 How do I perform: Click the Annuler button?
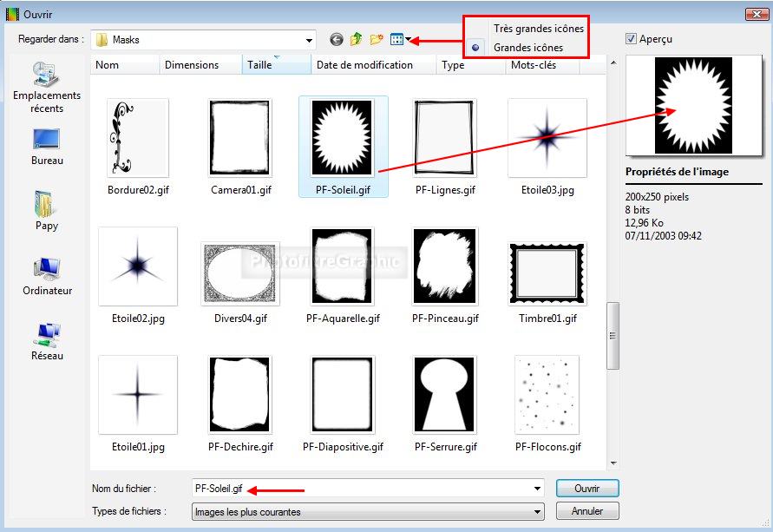coord(587,511)
